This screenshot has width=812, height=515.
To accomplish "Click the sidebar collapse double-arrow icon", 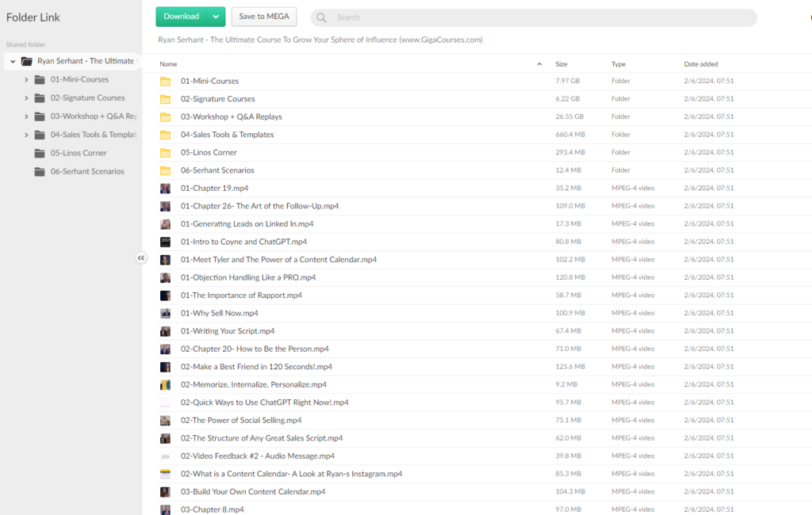I will (x=141, y=257).
